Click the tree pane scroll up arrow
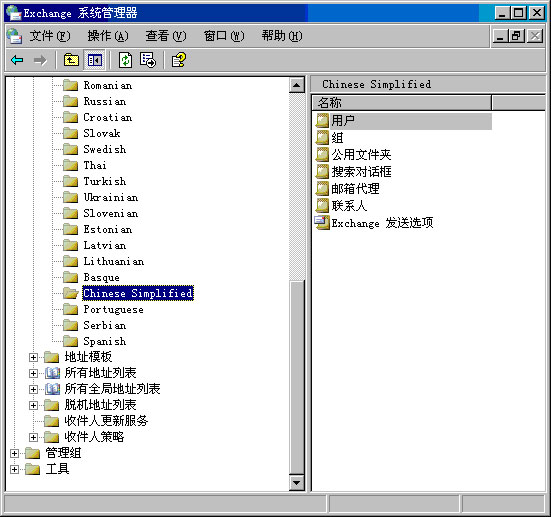This screenshot has height=517, width=551. [297, 85]
